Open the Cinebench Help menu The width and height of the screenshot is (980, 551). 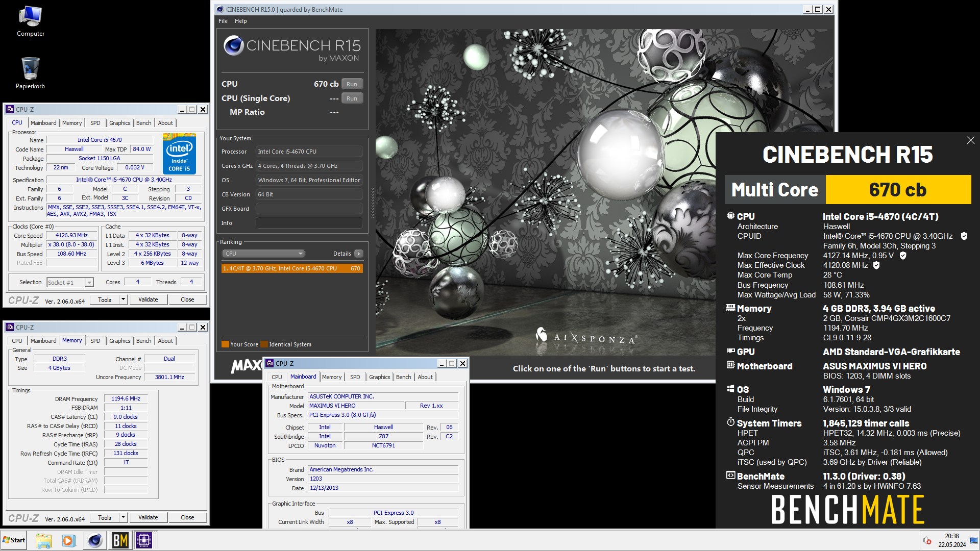(241, 21)
